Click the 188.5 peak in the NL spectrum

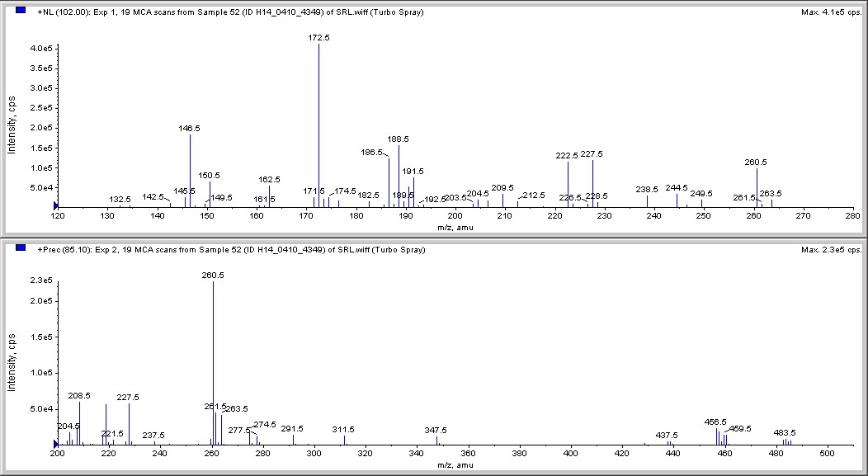399,176
